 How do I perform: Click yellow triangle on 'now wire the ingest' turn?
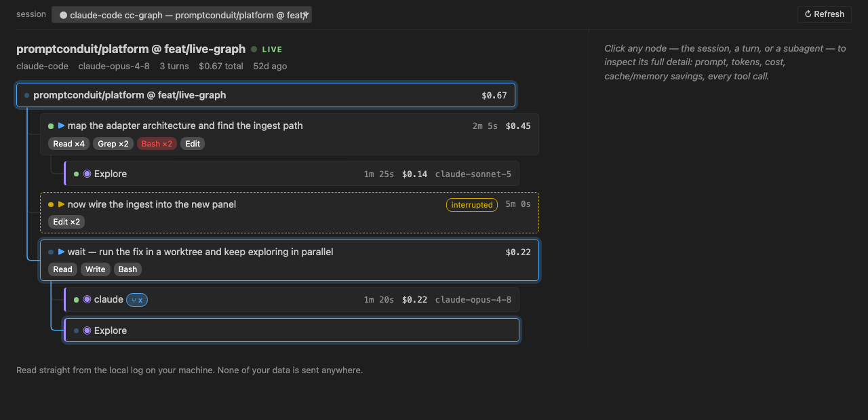pyautogui.click(x=61, y=204)
